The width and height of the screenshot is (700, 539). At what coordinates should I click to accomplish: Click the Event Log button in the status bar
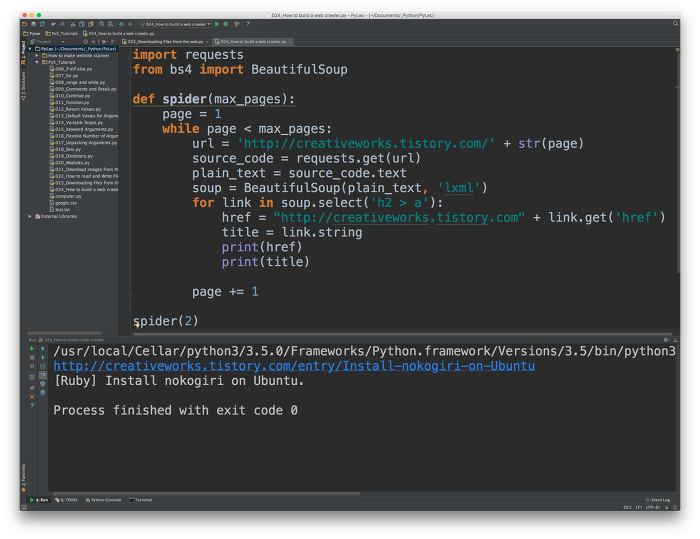tap(658, 500)
